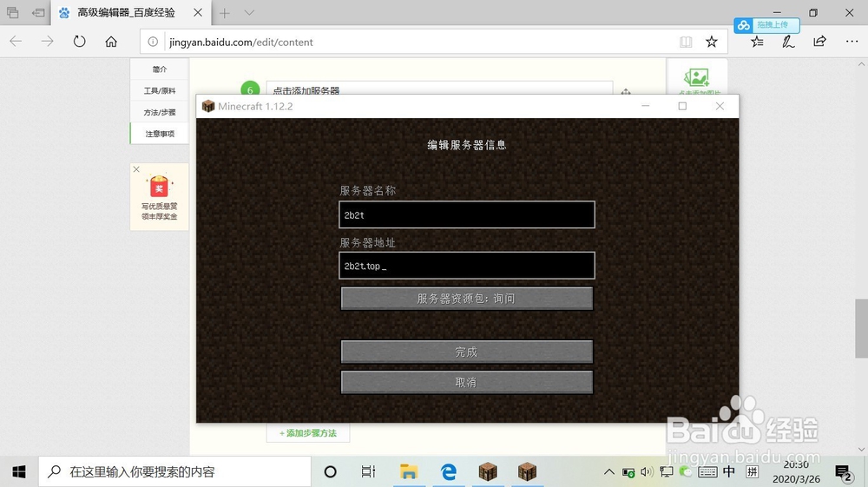
Task: Click the Baidu cloud upload badge
Action: pos(766,25)
